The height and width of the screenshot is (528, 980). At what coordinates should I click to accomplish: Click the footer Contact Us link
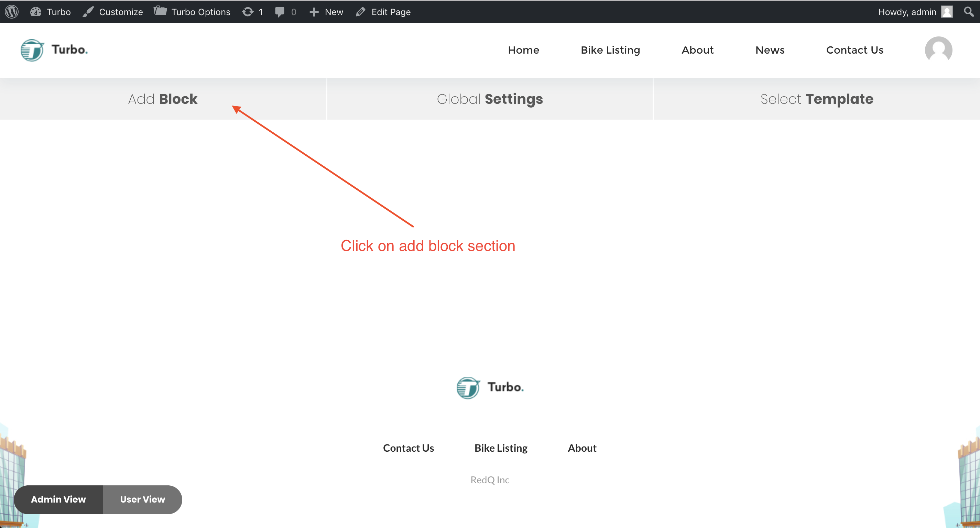tap(408, 448)
